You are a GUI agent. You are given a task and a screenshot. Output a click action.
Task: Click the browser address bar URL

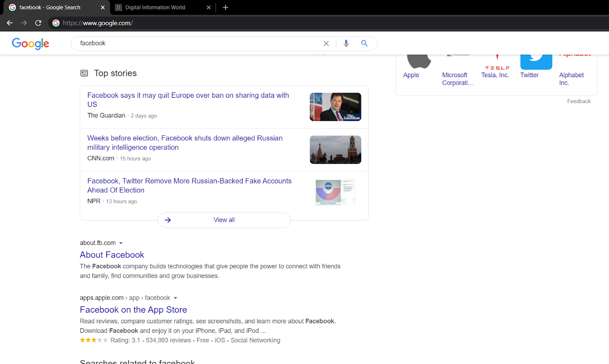pyautogui.click(x=98, y=23)
